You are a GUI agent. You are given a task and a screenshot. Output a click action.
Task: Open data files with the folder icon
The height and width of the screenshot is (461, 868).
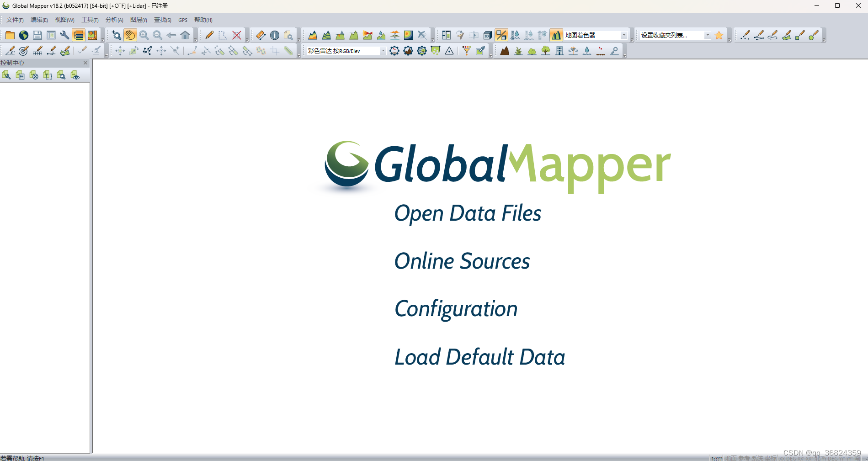(x=10, y=35)
